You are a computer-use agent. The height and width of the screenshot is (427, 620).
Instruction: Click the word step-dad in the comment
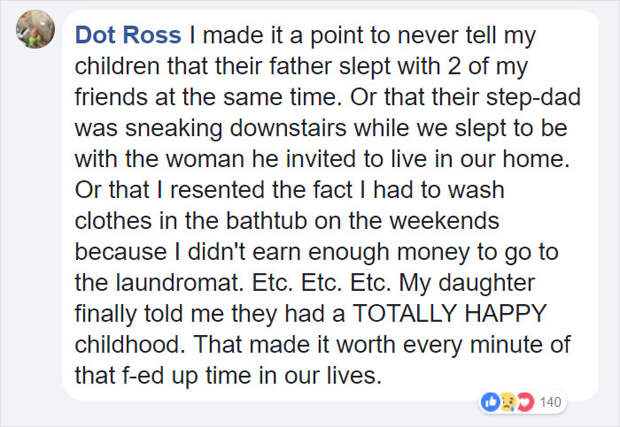533,98
